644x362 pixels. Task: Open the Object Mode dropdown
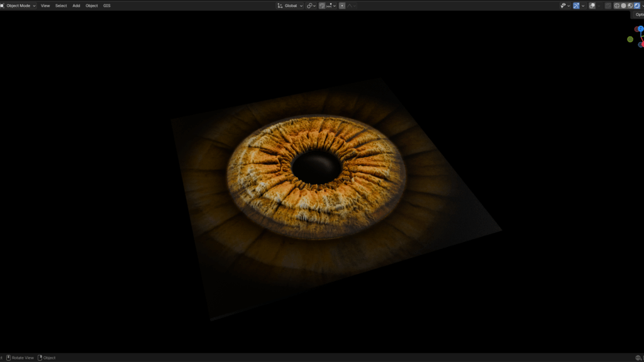point(19,6)
